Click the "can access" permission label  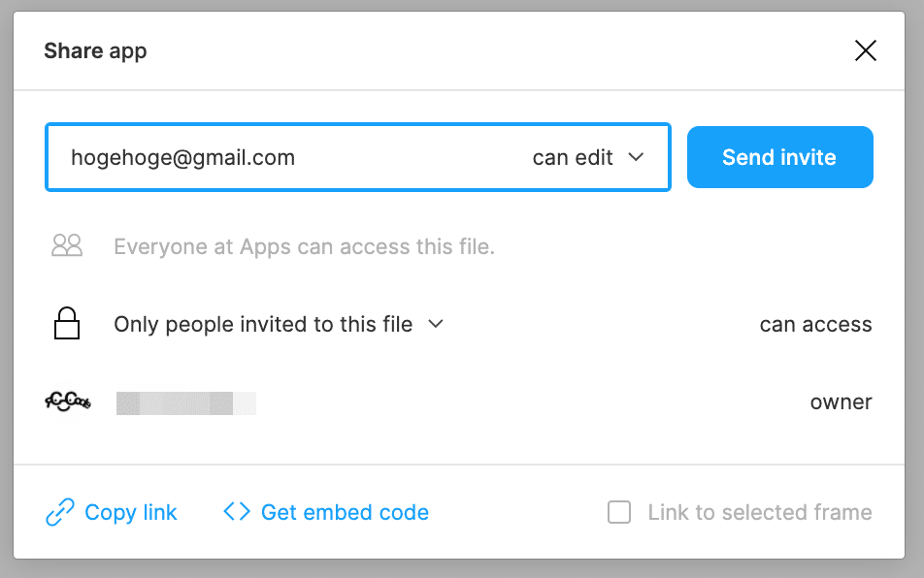click(815, 325)
